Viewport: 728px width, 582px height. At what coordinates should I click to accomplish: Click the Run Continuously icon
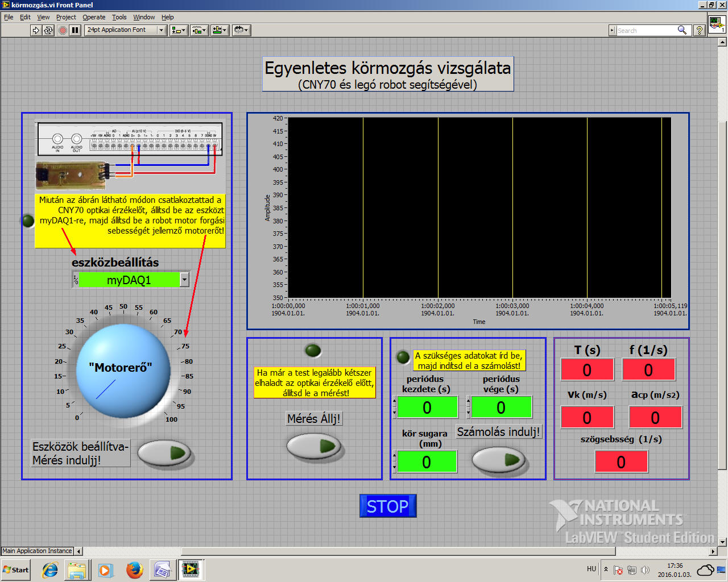click(48, 30)
